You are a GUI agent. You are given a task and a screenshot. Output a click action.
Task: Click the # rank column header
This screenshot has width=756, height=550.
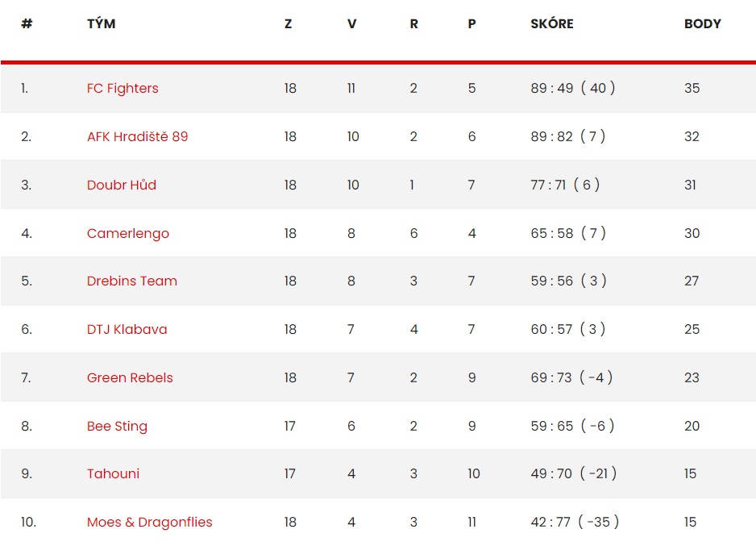(x=27, y=23)
